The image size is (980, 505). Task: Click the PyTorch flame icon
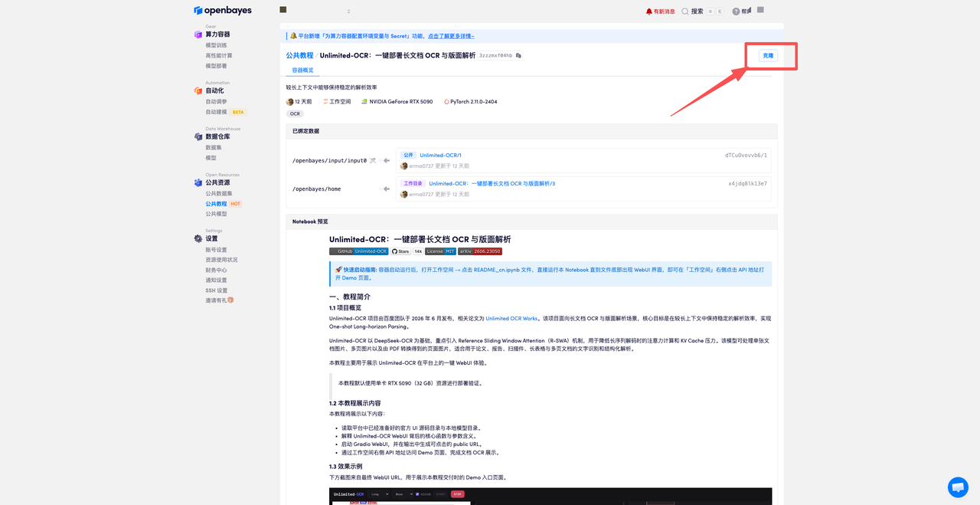(446, 102)
